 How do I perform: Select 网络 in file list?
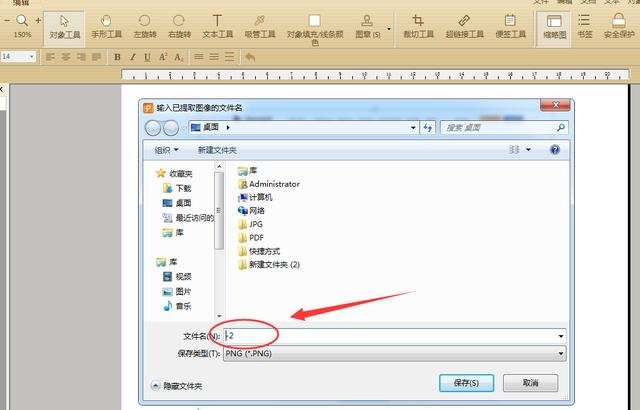[x=251, y=211]
